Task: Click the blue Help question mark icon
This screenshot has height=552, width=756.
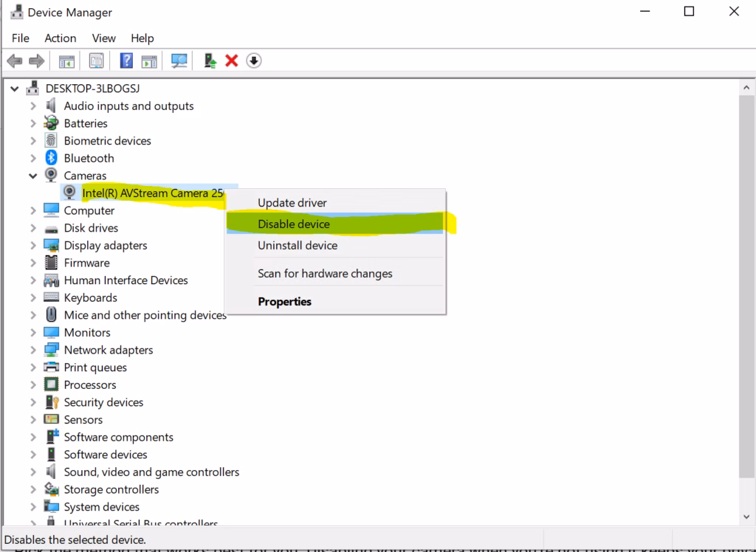Action: pyautogui.click(x=126, y=61)
